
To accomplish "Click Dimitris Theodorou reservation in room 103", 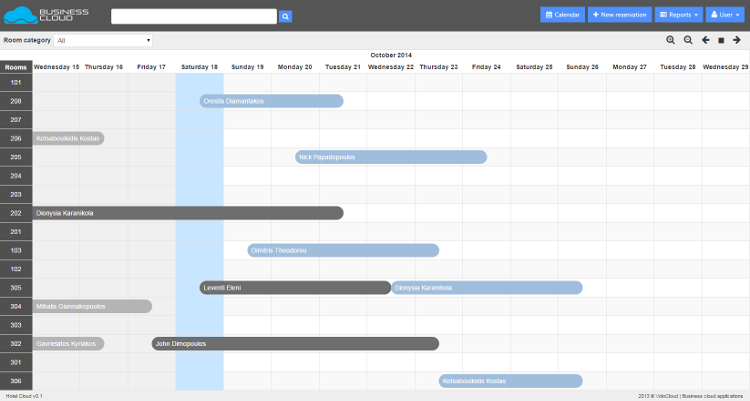I will tap(343, 250).
